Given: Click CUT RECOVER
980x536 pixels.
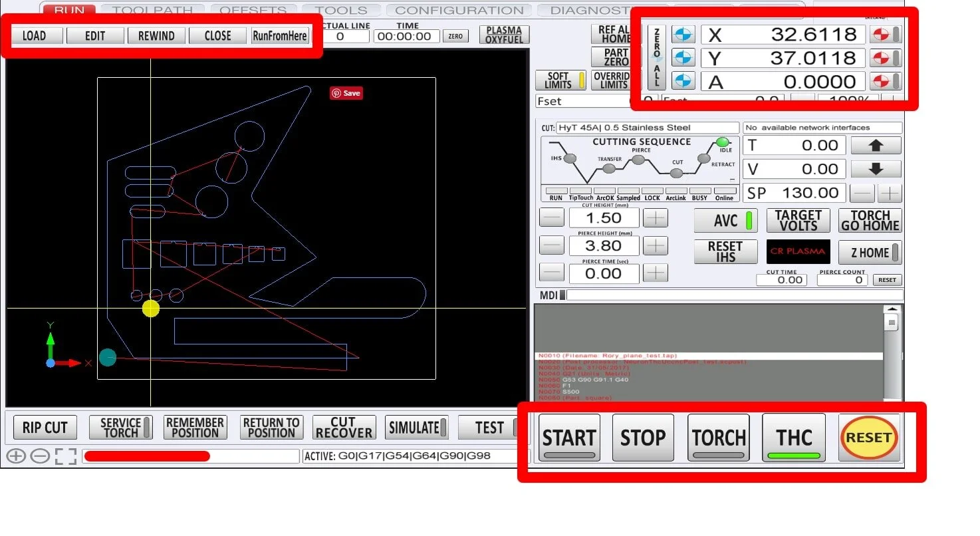Looking at the screenshot, I should [x=343, y=428].
